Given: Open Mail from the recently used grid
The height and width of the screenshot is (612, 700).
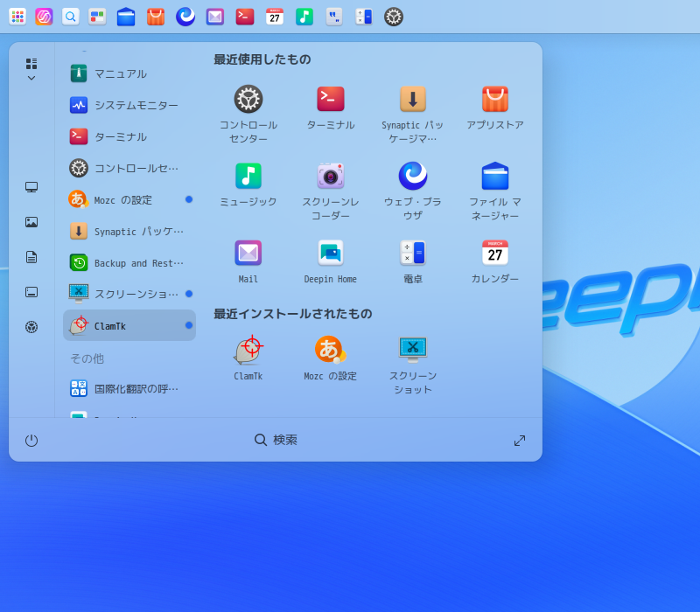Looking at the screenshot, I should (x=248, y=261).
